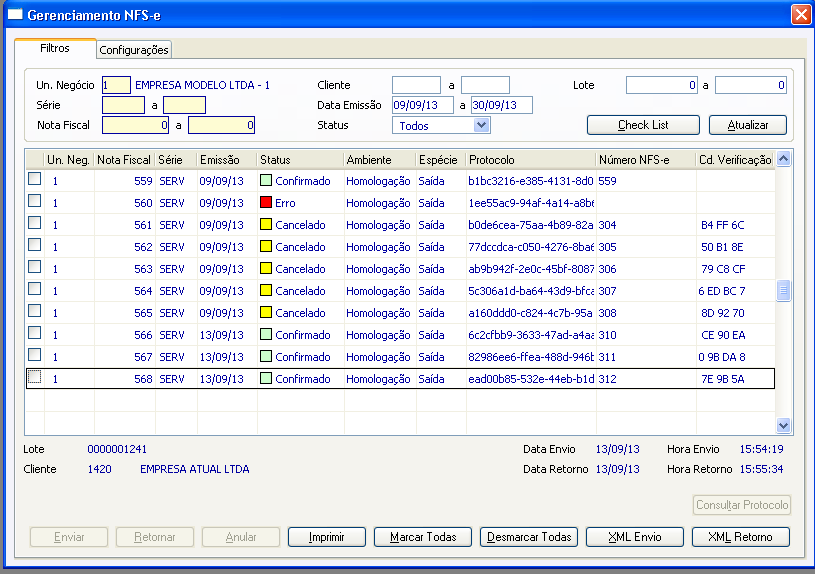Click the Protocolo column header

(531, 160)
